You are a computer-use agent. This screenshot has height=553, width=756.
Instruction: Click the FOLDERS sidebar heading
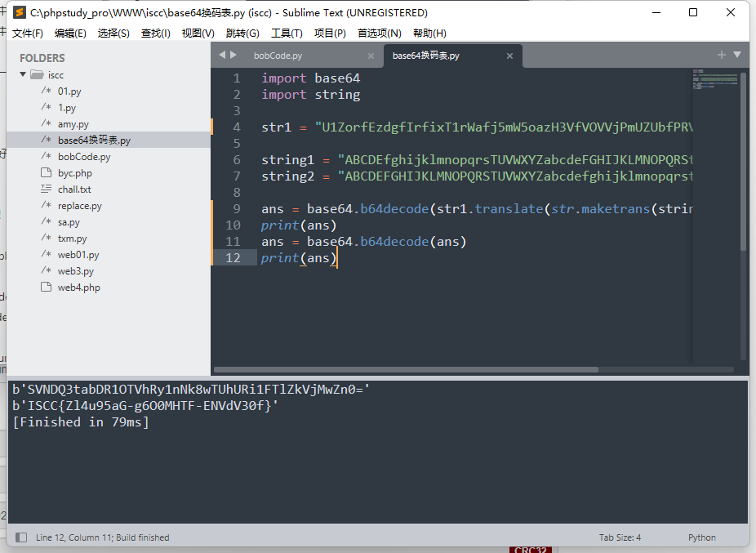[x=42, y=58]
